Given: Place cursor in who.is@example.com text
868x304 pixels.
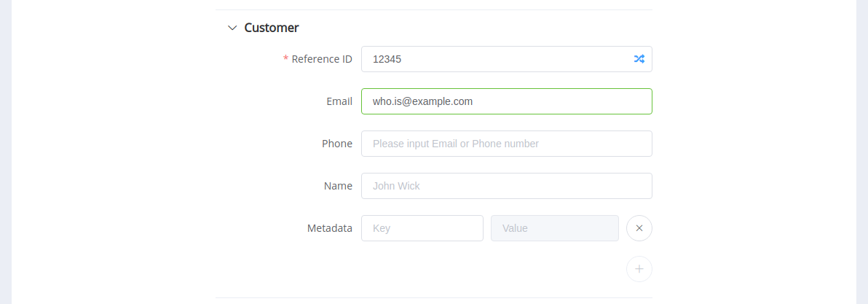Looking at the screenshot, I should pyautogui.click(x=422, y=102).
